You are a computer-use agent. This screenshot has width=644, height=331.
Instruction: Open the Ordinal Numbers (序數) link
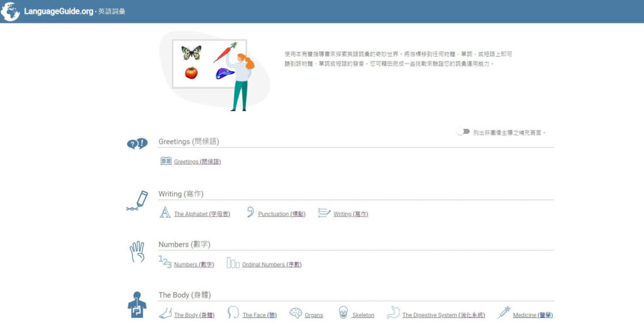coord(272,265)
